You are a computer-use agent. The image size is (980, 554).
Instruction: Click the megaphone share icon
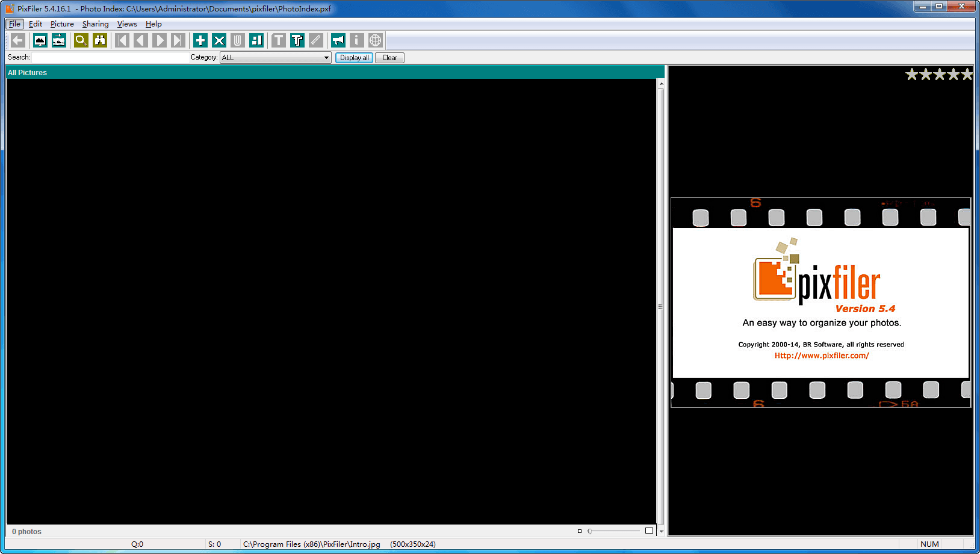point(338,40)
